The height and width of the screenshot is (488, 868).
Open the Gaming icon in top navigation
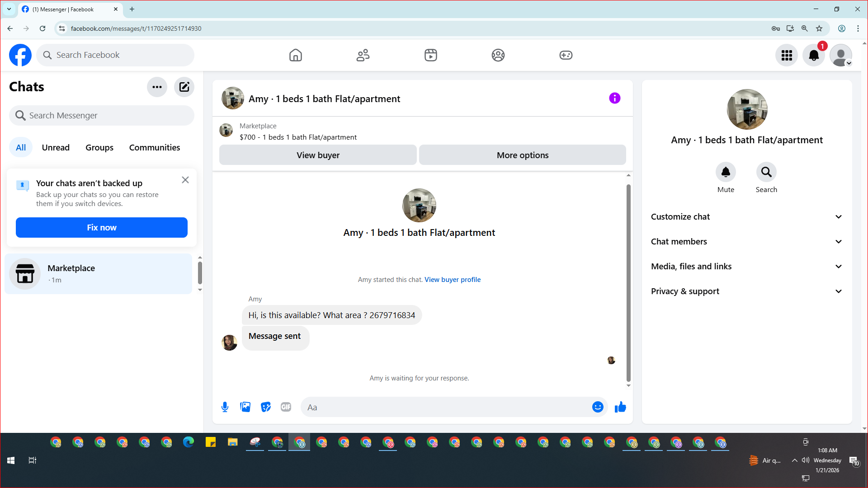coord(566,55)
